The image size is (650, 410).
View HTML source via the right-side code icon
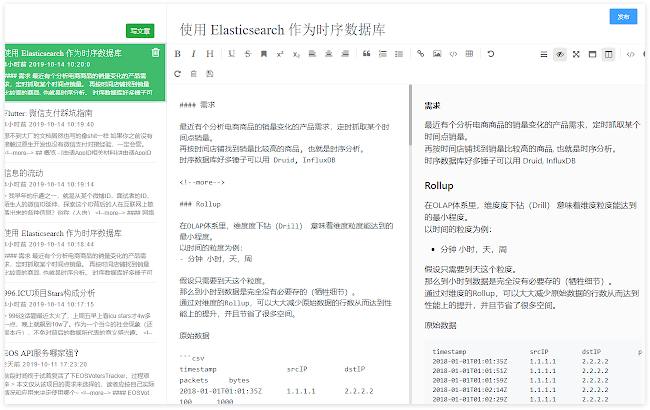pos(630,54)
